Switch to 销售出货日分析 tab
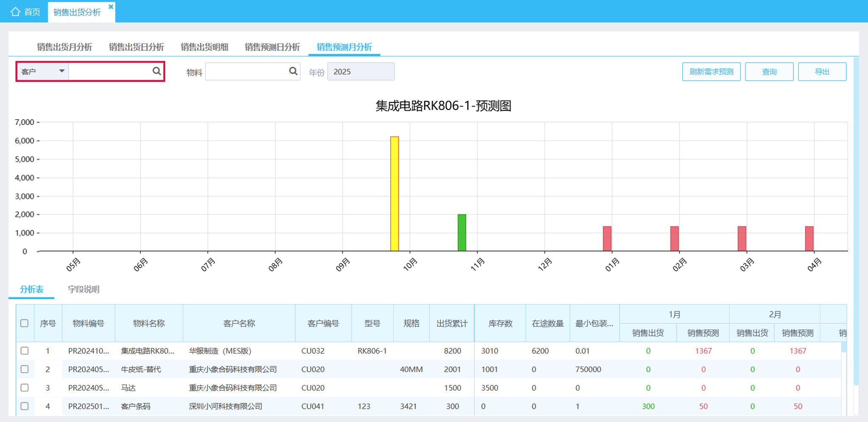This screenshot has height=422, width=868. click(136, 47)
